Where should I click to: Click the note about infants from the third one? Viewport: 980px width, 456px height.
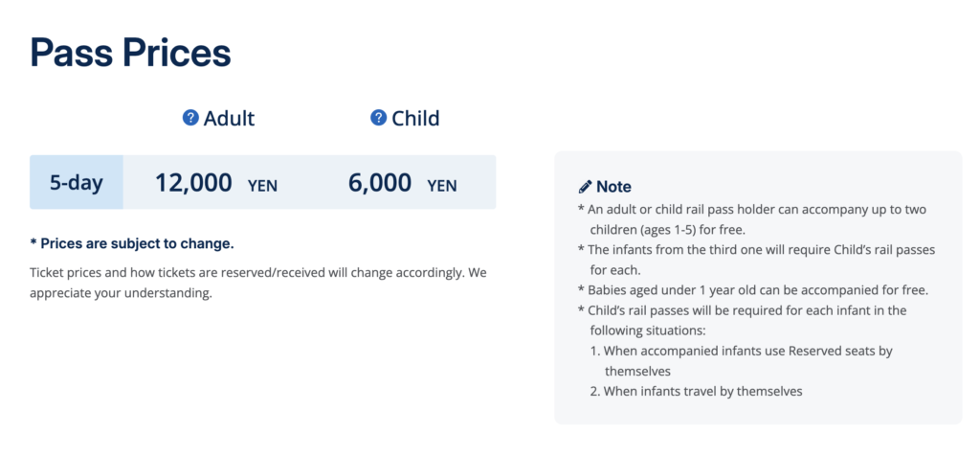coord(757,260)
